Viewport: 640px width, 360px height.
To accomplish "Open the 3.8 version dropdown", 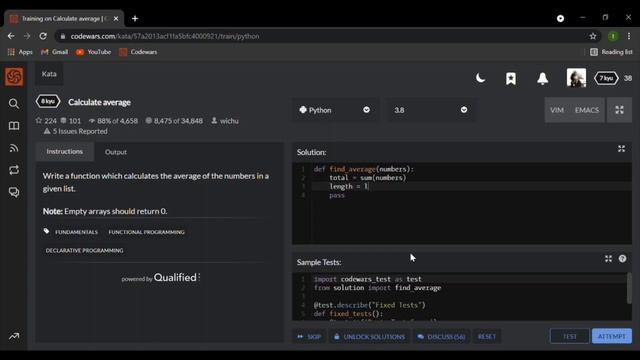I will [x=431, y=110].
